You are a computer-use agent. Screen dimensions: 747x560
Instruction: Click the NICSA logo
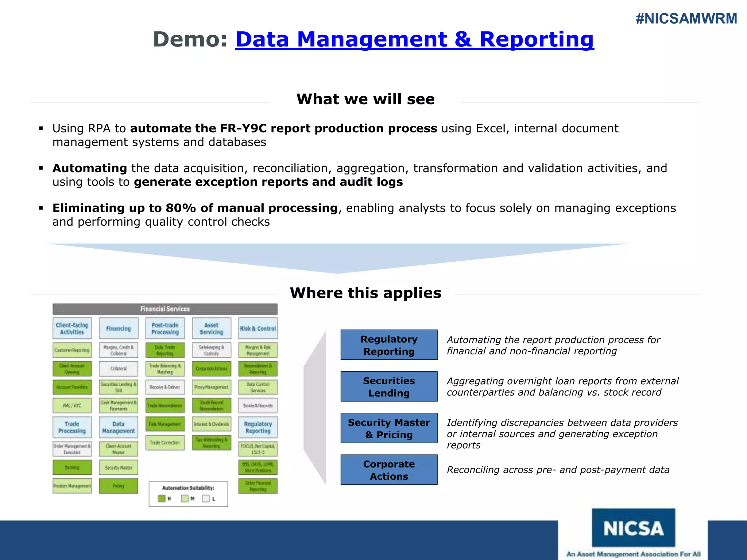(x=633, y=528)
